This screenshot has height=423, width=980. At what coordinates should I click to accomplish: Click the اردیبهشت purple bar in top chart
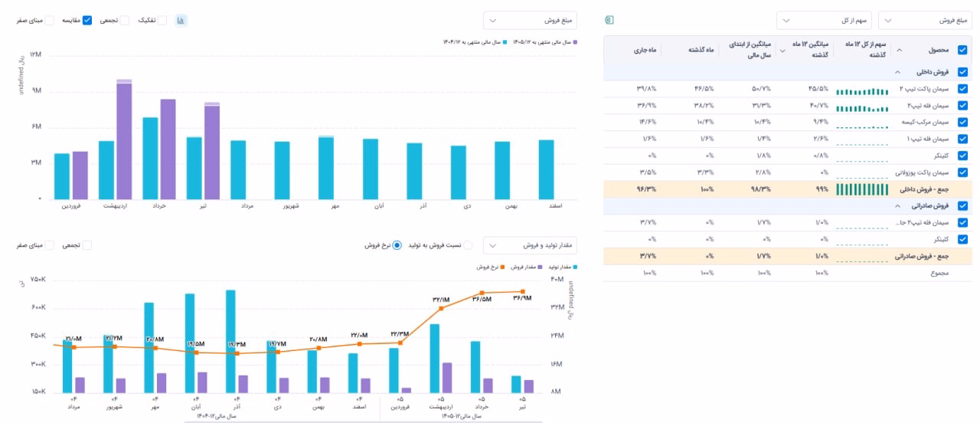click(124, 138)
